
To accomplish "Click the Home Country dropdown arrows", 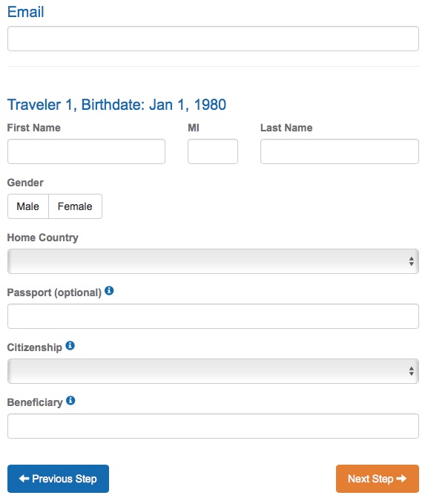I will [x=411, y=261].
